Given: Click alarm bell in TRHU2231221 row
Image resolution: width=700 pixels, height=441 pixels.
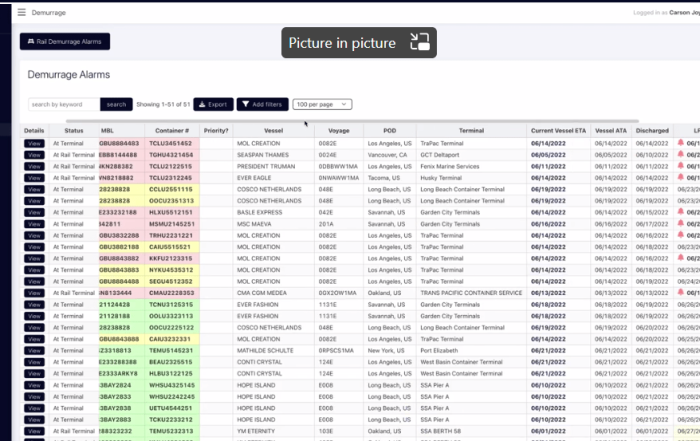Looking at the screenshot, I should pyautogui.click(x=680, y=235).
